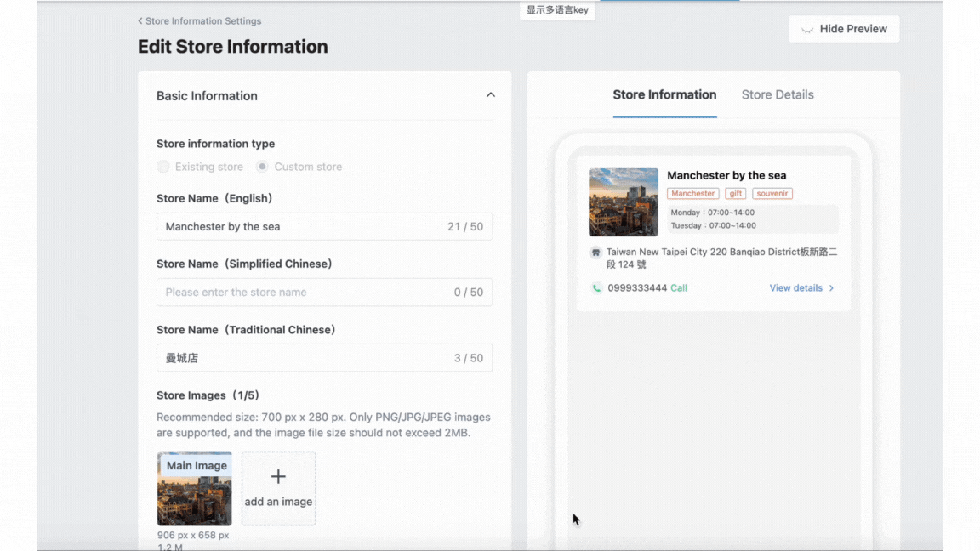Viewport: 980px width, 551px height.
Task: Focus the Traditional Chinese store name field
Action: tap(324, 358)
